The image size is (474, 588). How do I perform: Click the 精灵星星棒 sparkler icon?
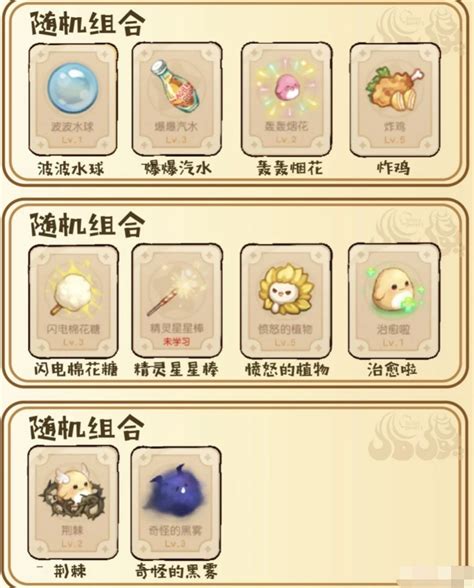pyautogui.click(x=176, y=291)
